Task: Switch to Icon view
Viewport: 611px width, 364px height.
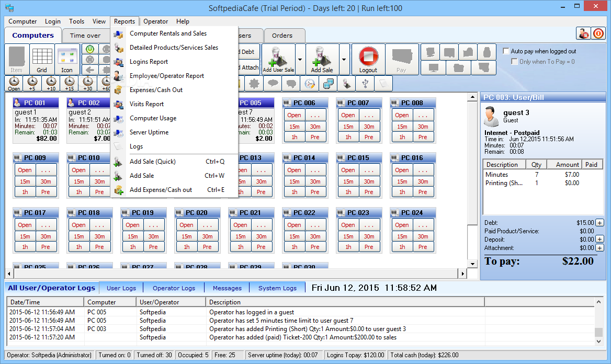Action: pyautogui.click(x=66, y=60)
